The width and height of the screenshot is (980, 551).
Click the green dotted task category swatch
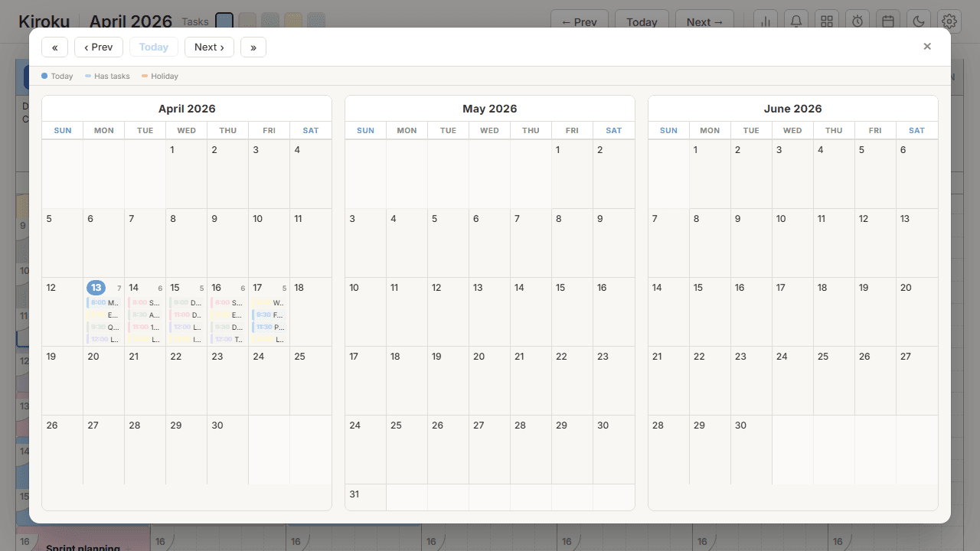click(270, 21)
